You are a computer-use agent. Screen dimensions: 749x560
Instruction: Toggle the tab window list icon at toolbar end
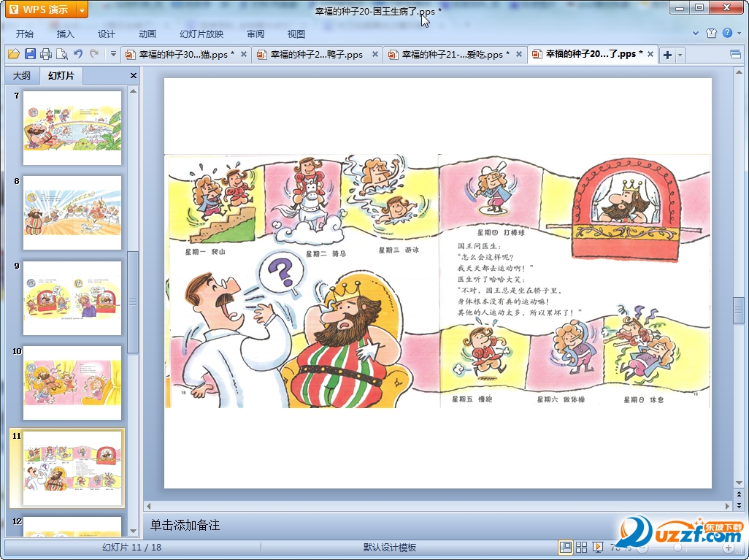(x=736, y=54)
